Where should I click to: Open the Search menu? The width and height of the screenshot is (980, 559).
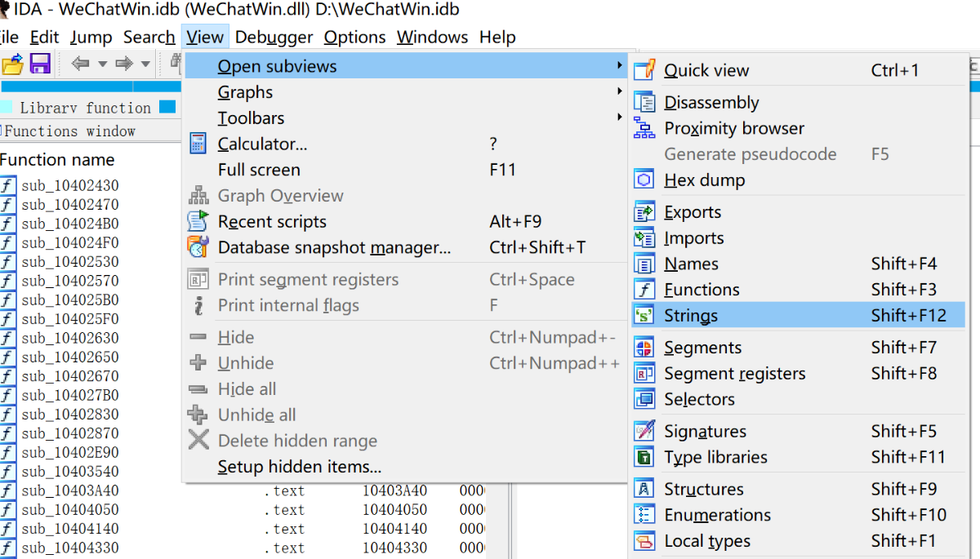pos(149,37)
